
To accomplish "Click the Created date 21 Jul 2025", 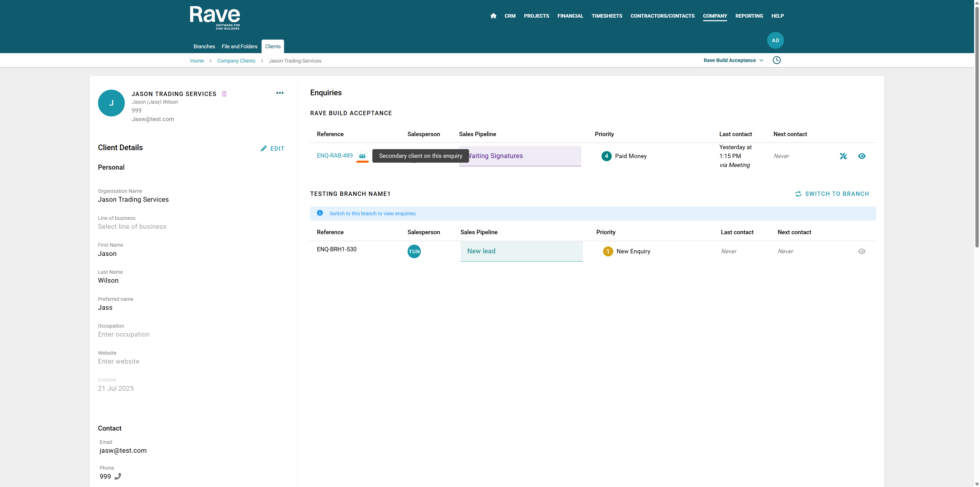I will pyautogui.click(x=116, y=388).
